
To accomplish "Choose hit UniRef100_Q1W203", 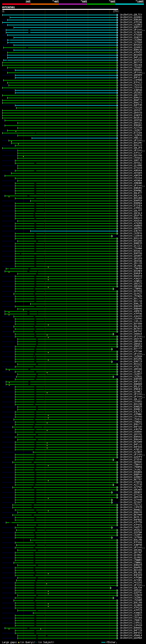I will point(131,37).
